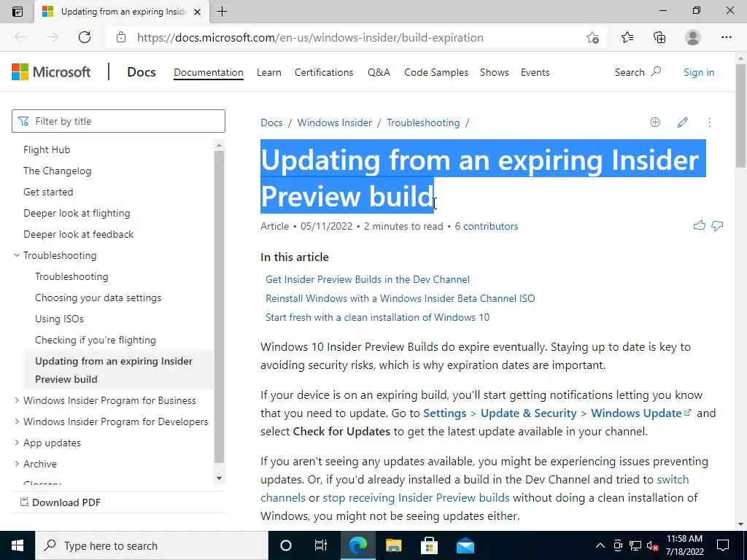This screenshot has height=560, width=747.
Task: Collapse the Troubleshooting tree section
Action: pyautogui.click(x=17, y=255)
